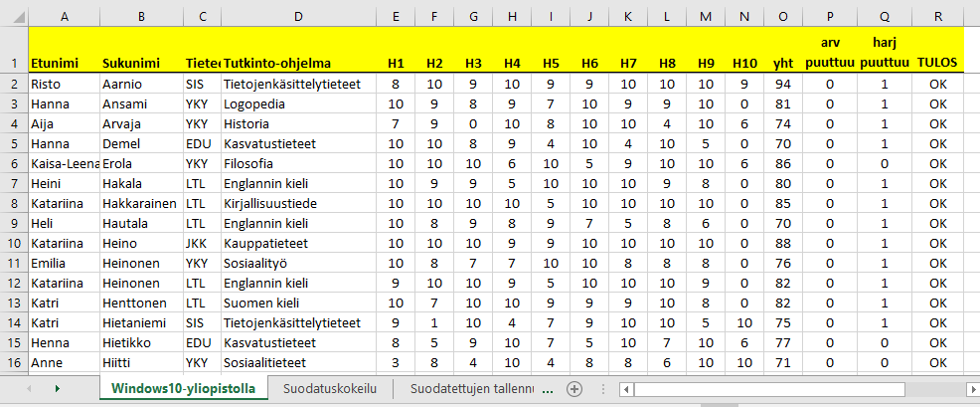Image resolution: width=980 pixels, height=407 pixels.
Task: Select yht total 94 for Risto
Action: coord(782,84)
